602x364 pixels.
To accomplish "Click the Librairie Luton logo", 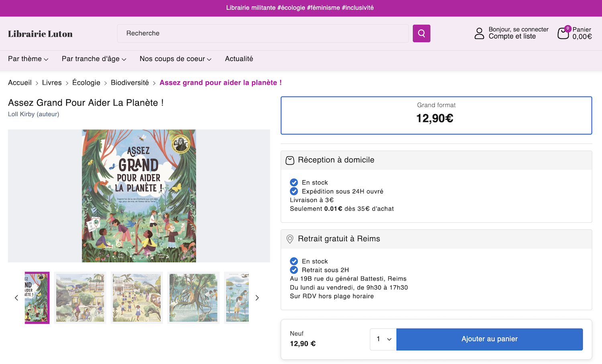I will coord(40,34).
